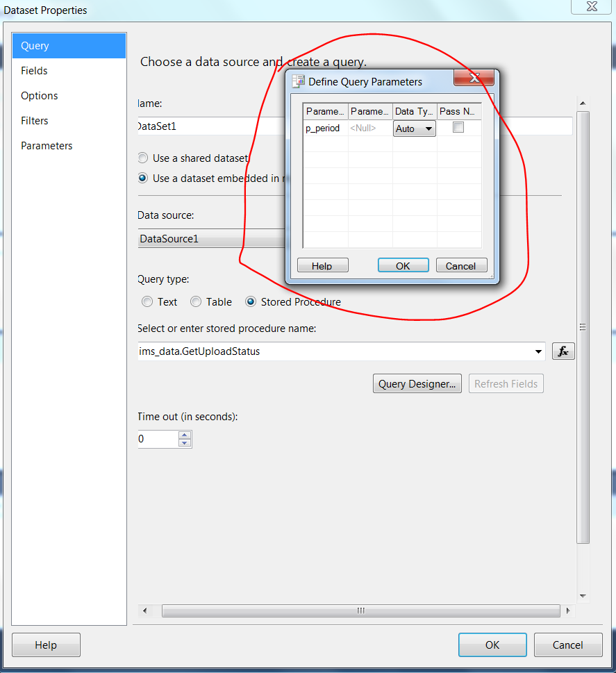Click the Refresh Fields button
616x673 pixels.
pyautogui.click(x=506, y=383)
